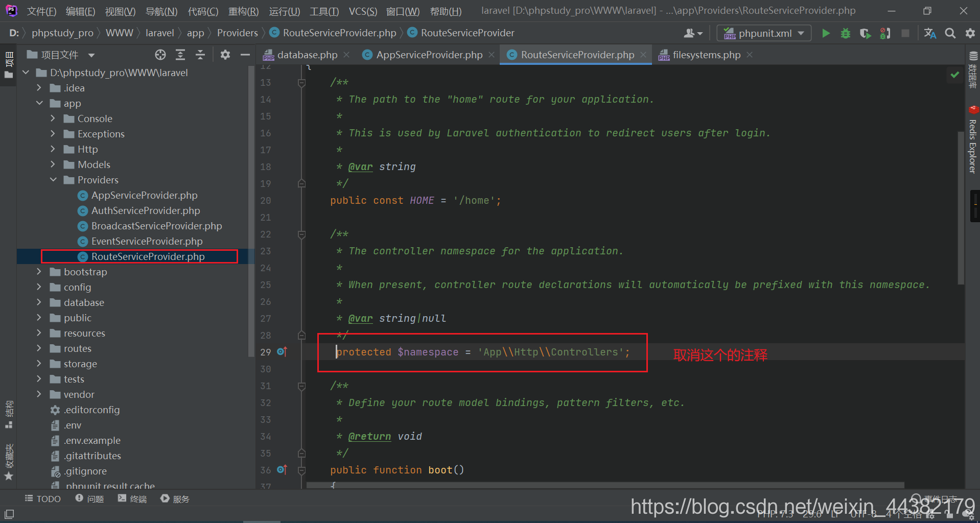Expand the .idea folder
The image size is (980, 523).
coord(39,88)
